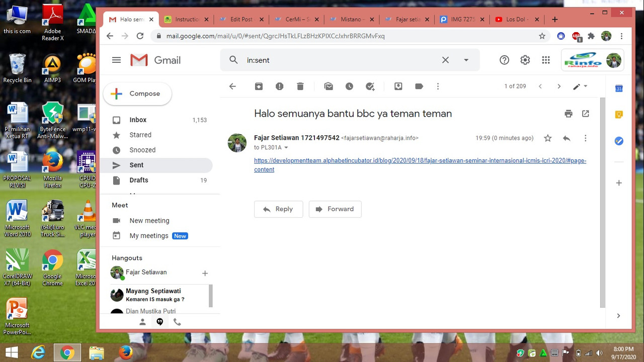This screenshot has width=644, height=362.
Task: Click the Forward button
Action: (x=335, y=209)
